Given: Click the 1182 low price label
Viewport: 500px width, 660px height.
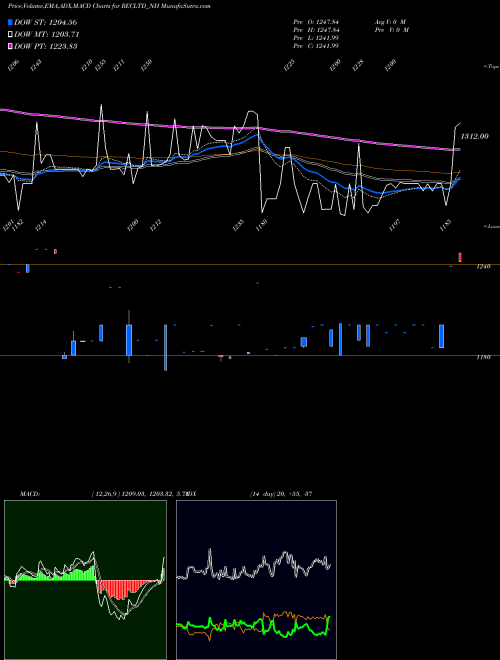Looking at the screenshot, I should click(18, 225).
